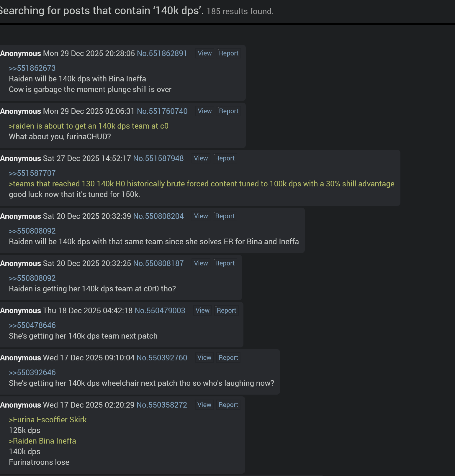Screen dimensions: 455x476
Task: Follow quote link >>550392646
Action: coord(32,372)
